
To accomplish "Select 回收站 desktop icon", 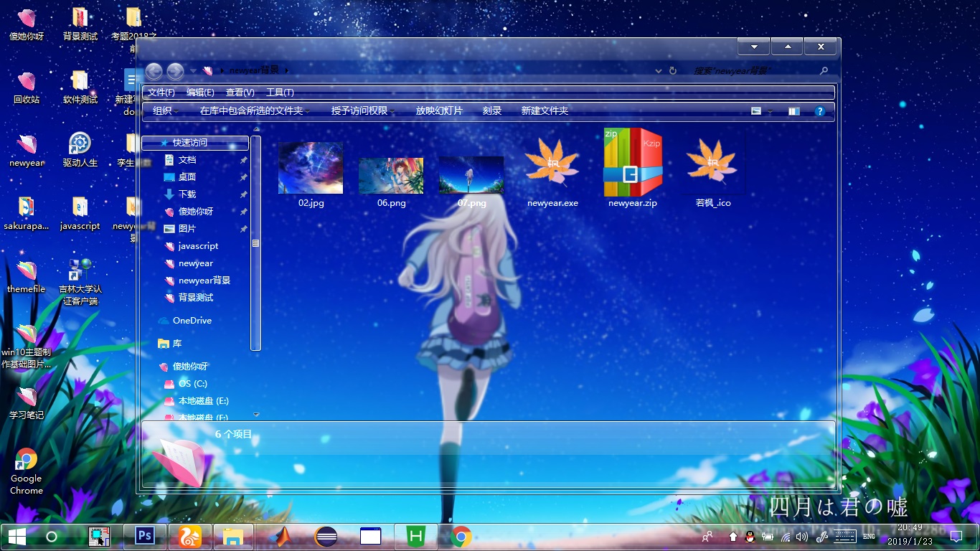I will tap(27, 88).
